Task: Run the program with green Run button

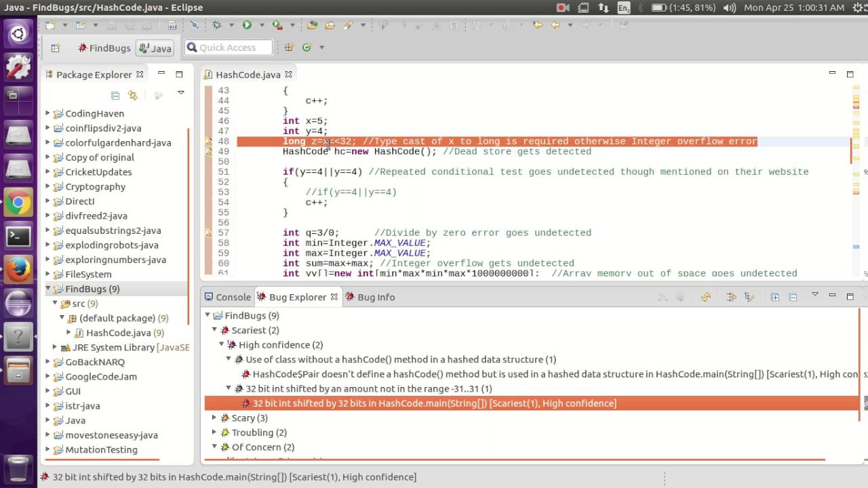Action: pyautogui.click(x=247, y=25)
